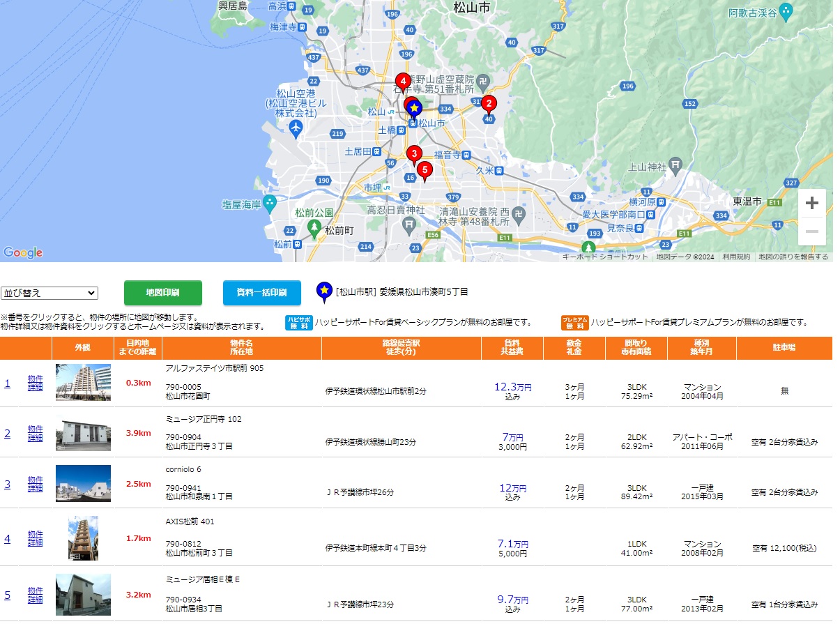Click the blue star destination marker
840x624 pixels.
click(x=414, y=109)
